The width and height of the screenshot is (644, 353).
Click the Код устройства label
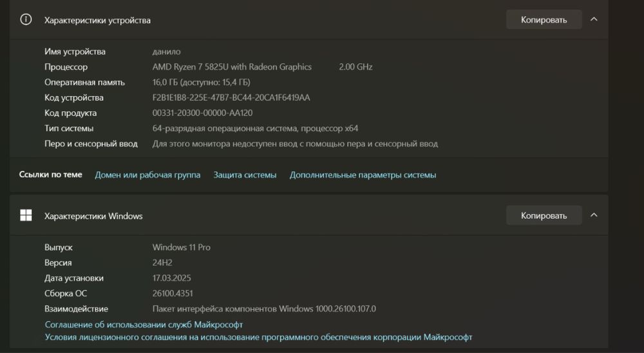(74, 97)
